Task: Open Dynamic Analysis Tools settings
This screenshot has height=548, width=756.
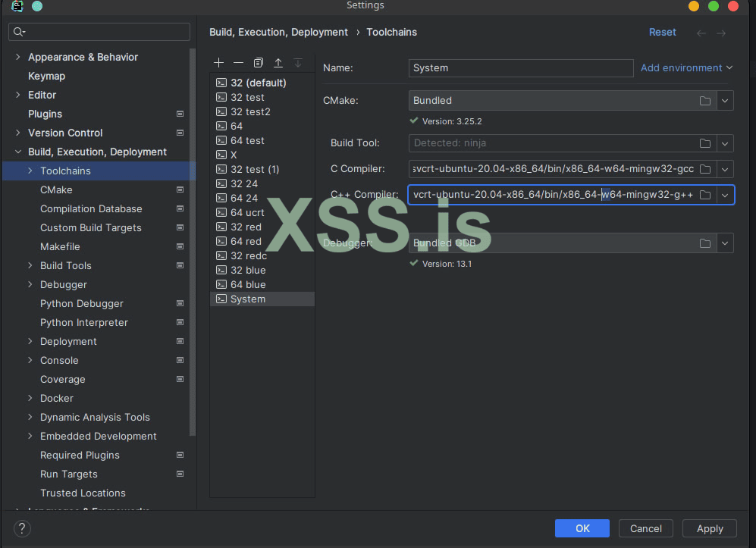Action: [x=95, y=418]
